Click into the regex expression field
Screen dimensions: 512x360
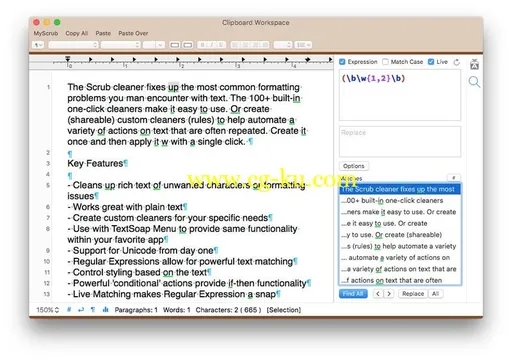coord(400,95)
